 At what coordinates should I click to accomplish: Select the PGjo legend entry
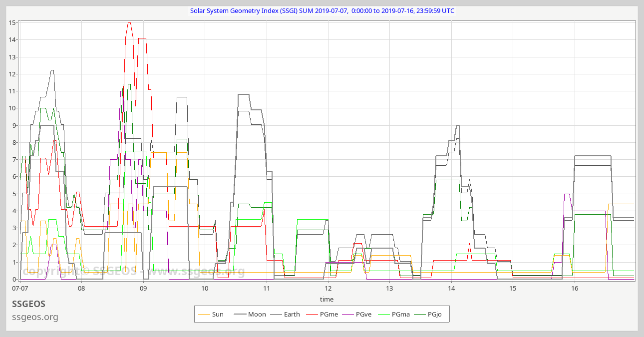428,315
